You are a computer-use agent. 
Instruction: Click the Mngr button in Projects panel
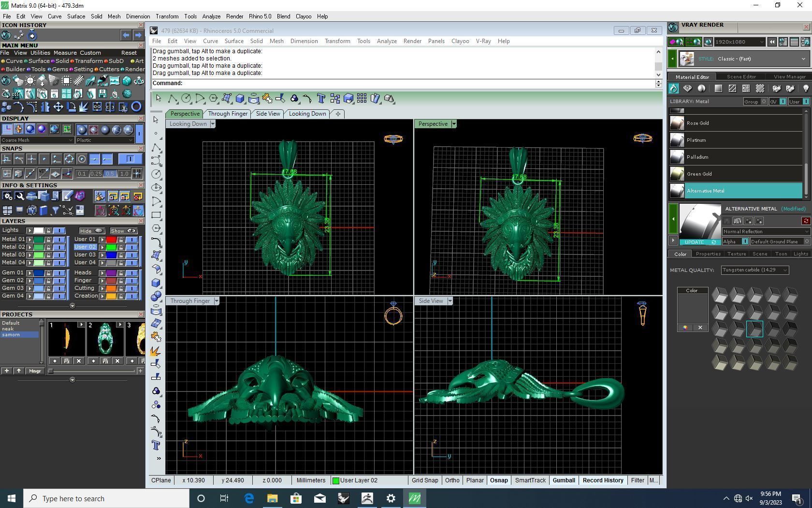pyautogui.click(x=35, y=371)
